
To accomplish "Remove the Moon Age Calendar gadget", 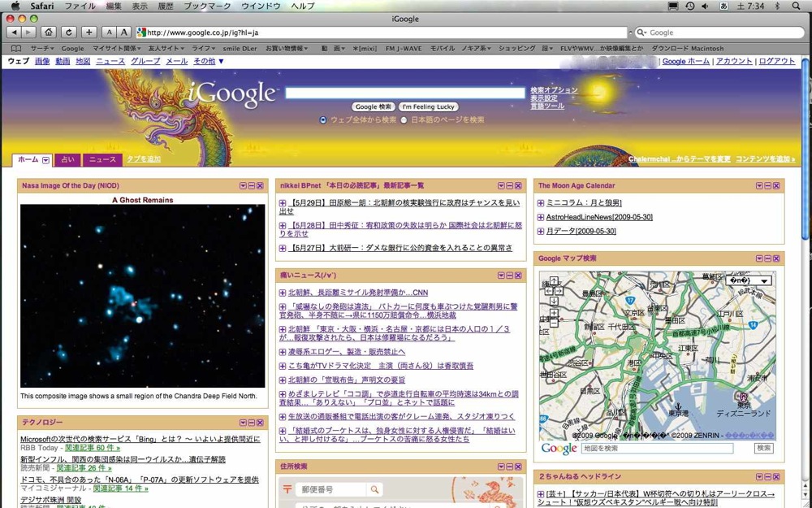I will point(776,185).
